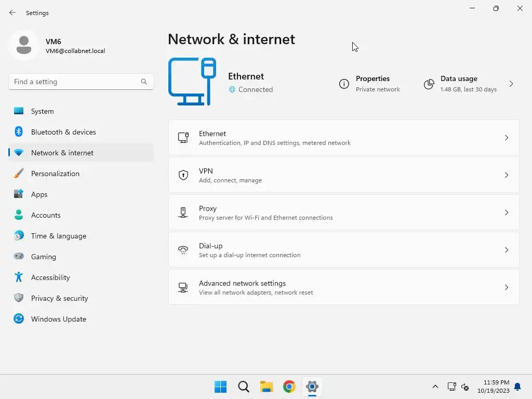Click the Data usage pie icon
Screen dimensions: 532x399
pyautogui.click(x=429, y=84)
